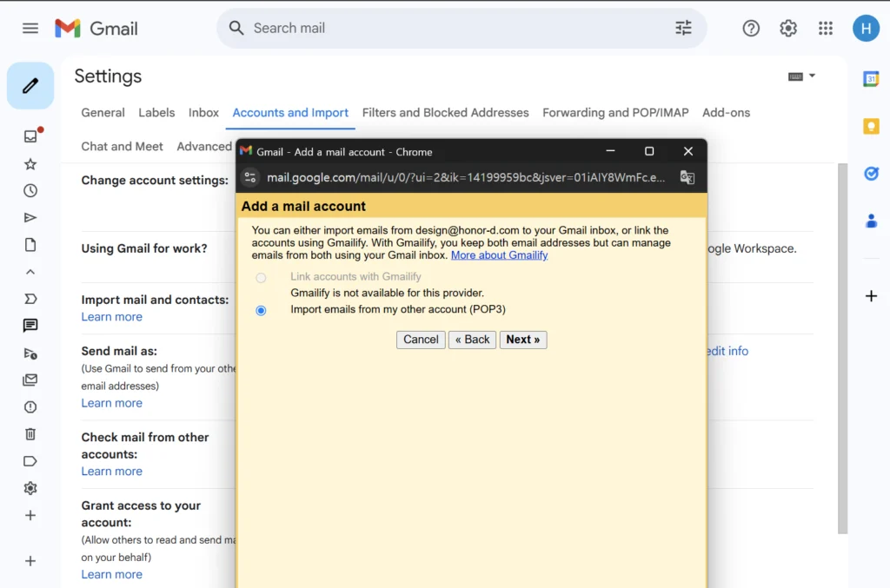Screen dimensions: 890x588
Task: Open Important label in sidebar
Action: click(x=30, y=299)
